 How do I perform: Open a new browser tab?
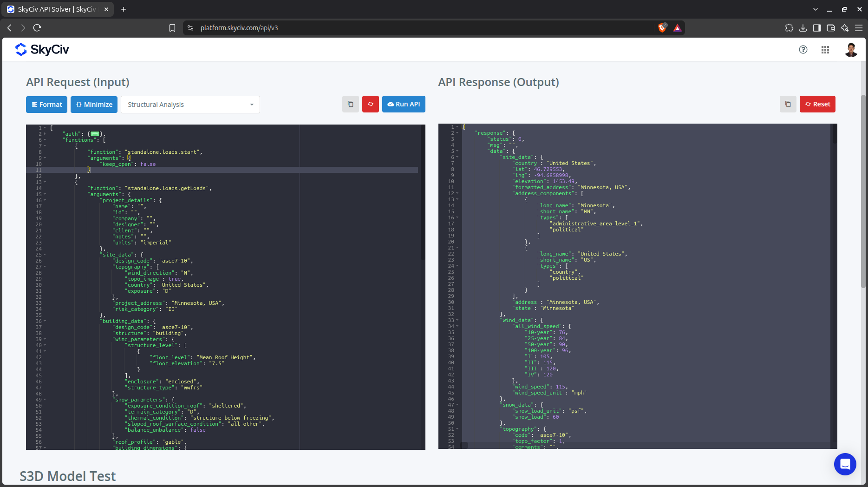[124, 9]
